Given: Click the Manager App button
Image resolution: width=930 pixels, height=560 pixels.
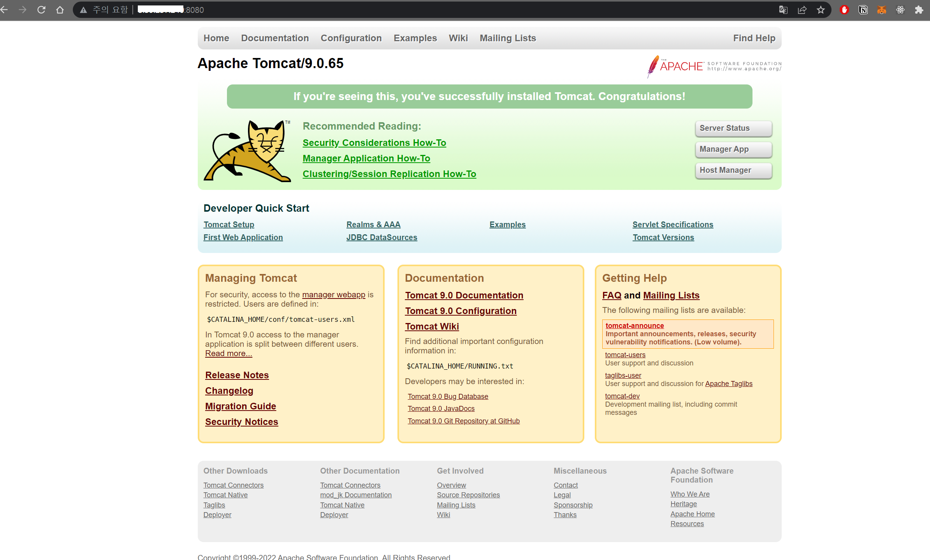Looking at the screenshot, I should coord(733,149).
